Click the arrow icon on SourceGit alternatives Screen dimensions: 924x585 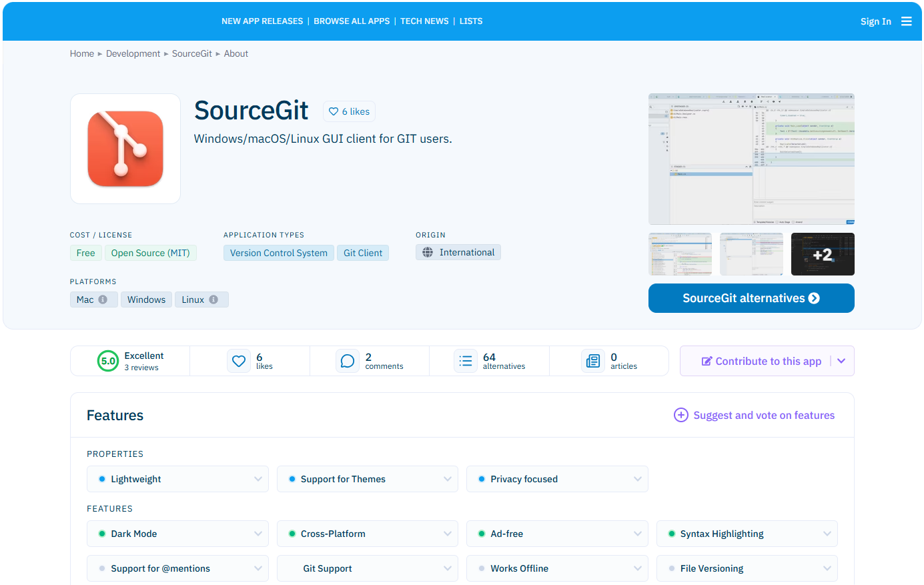click(x=814, y=298)
